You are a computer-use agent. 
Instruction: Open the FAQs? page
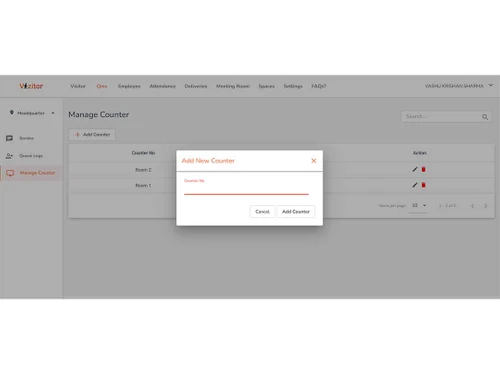[x=319, y=86]
